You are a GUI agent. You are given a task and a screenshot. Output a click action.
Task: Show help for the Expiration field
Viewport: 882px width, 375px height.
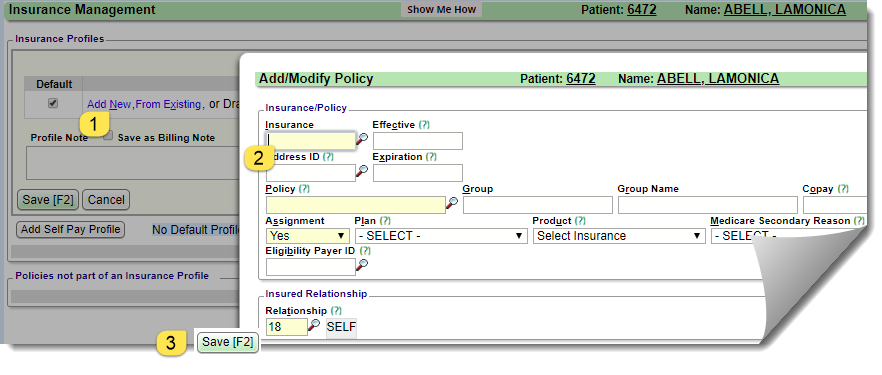click(x=431, y=157)
